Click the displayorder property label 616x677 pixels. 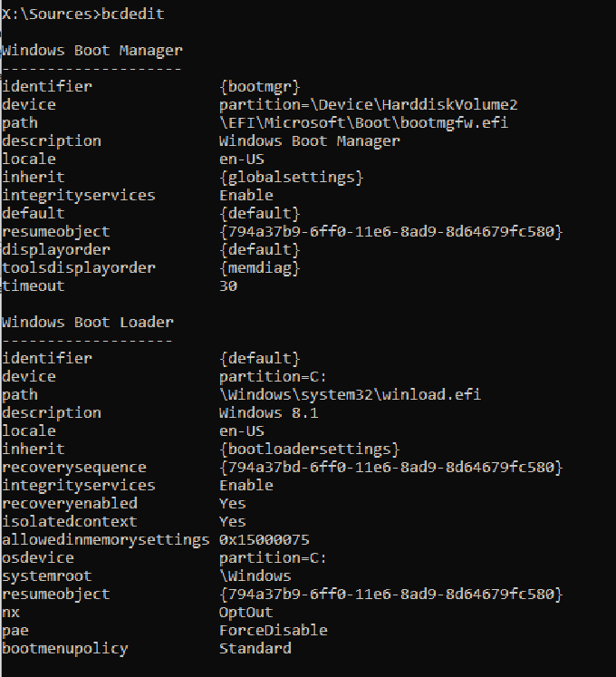pos(55,249)
